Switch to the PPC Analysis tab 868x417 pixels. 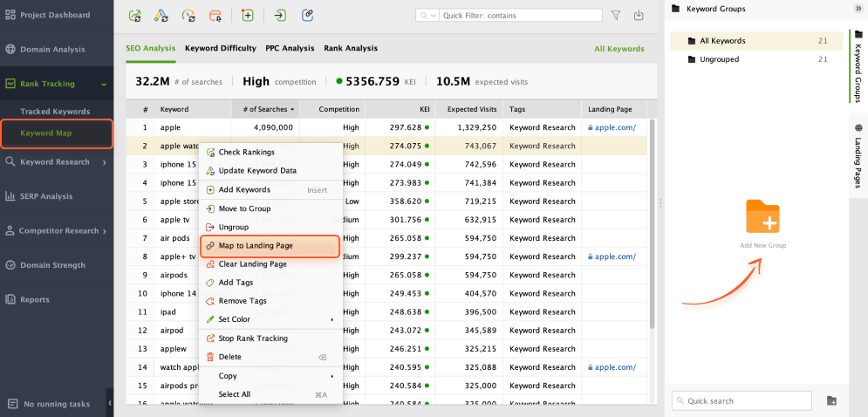(x=290, y=48)
